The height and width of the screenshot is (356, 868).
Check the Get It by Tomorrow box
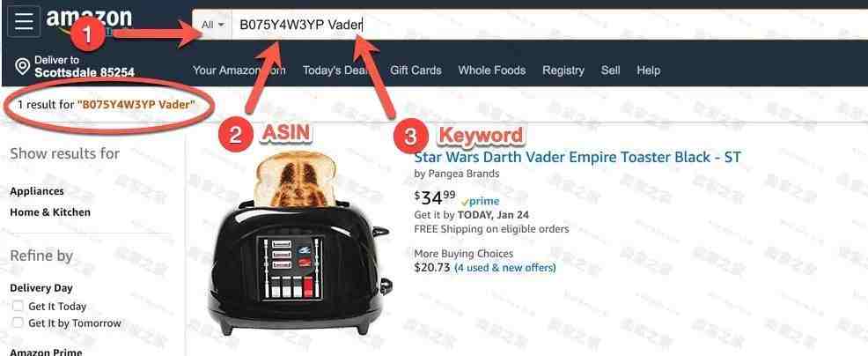pos(18,323)
